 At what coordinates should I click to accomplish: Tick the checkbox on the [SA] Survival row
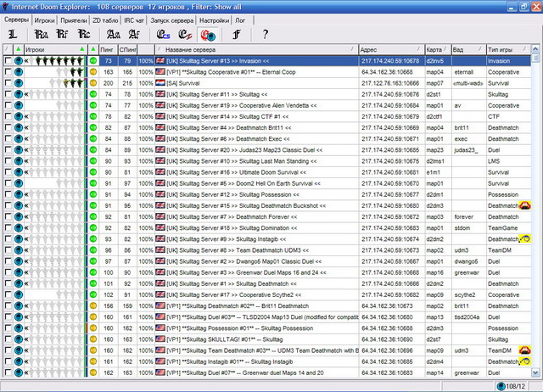[8, 83]
